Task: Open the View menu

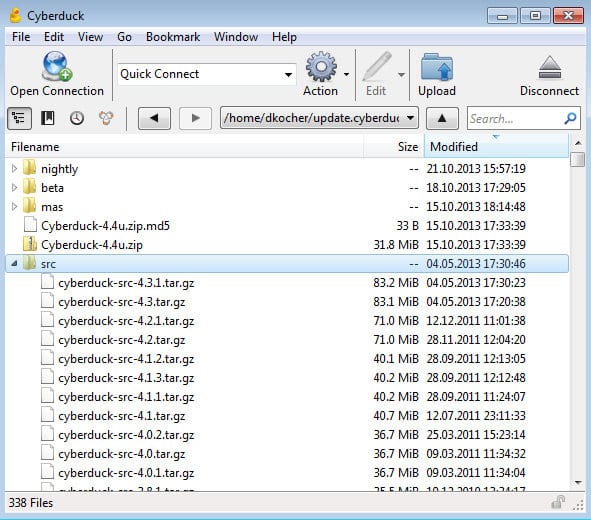Action: [90, 37]
